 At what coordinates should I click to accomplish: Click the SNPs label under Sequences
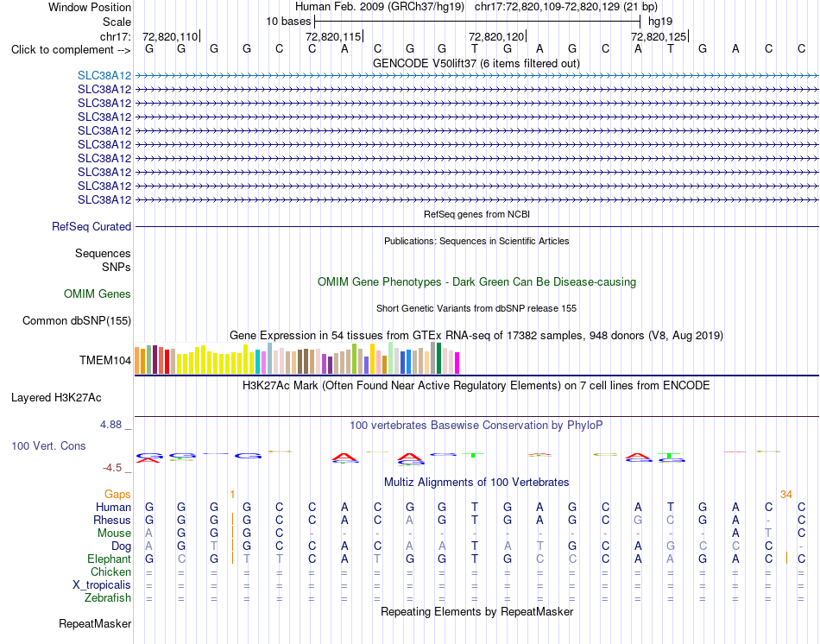tap(117, 267)
